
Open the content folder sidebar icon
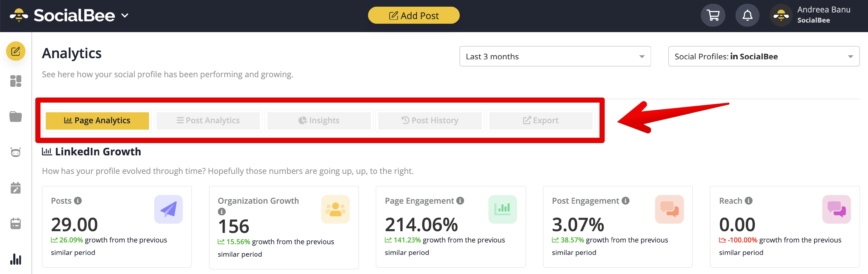pos(16,117)
